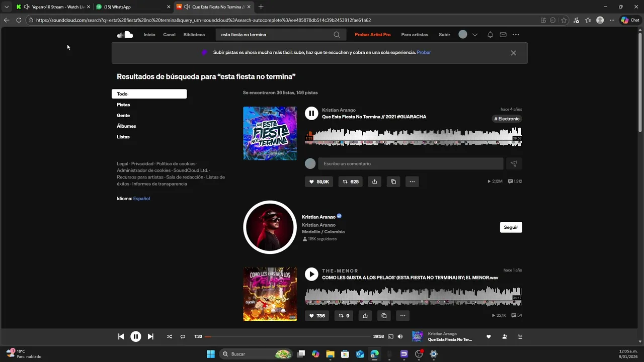The height and width of the screenshot is (362, 644).
Task: Like THE-MENOR track with 786 likes
Action: point(317,316)
